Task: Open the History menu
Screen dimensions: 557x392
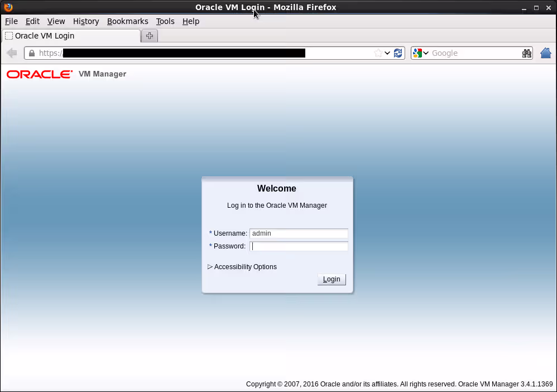Action: pyautogui.click(x=86, y=21)
